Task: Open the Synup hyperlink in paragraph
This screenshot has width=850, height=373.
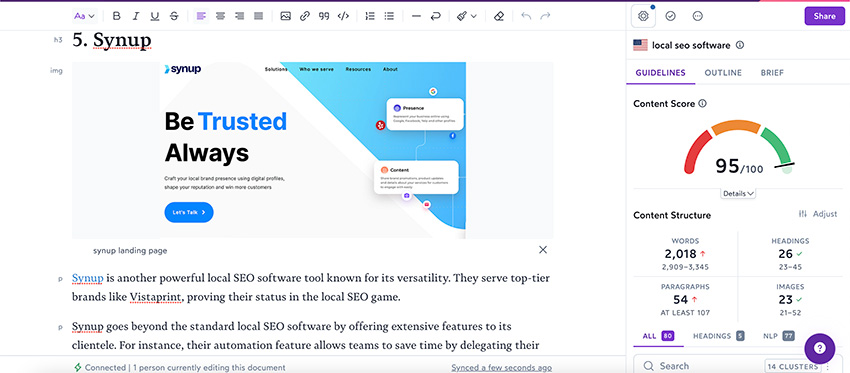Action: [x=87, y=279]
